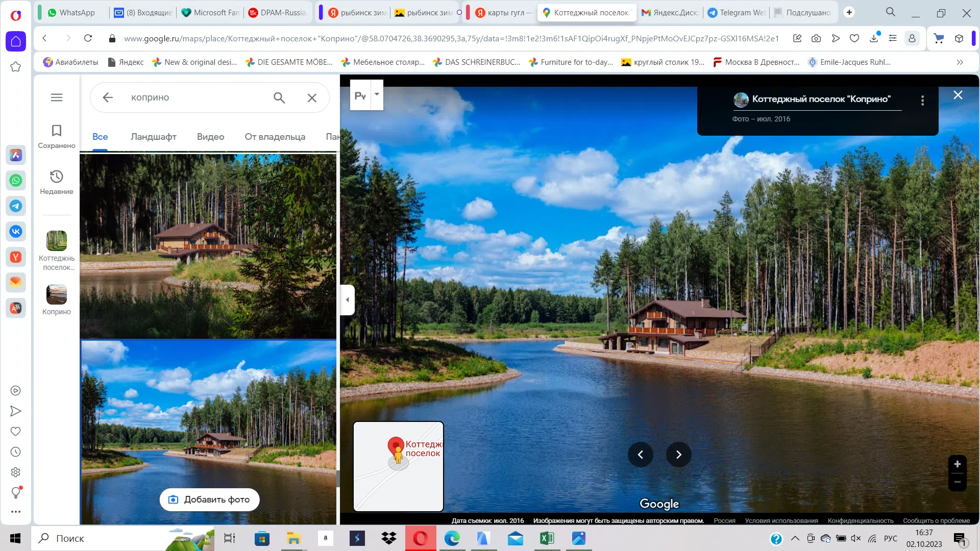Screen dimensions: 980x551
Task: Open Сообщить о проблеме link
Action: [937, 521]
